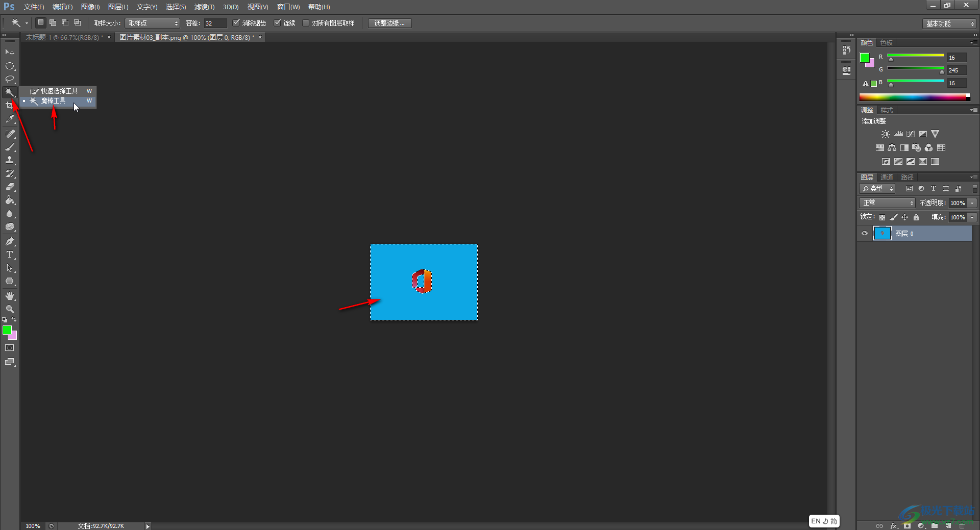This screenshot has height=530, width=980.
Task: Lock layer position
Action: click(905, 217)
